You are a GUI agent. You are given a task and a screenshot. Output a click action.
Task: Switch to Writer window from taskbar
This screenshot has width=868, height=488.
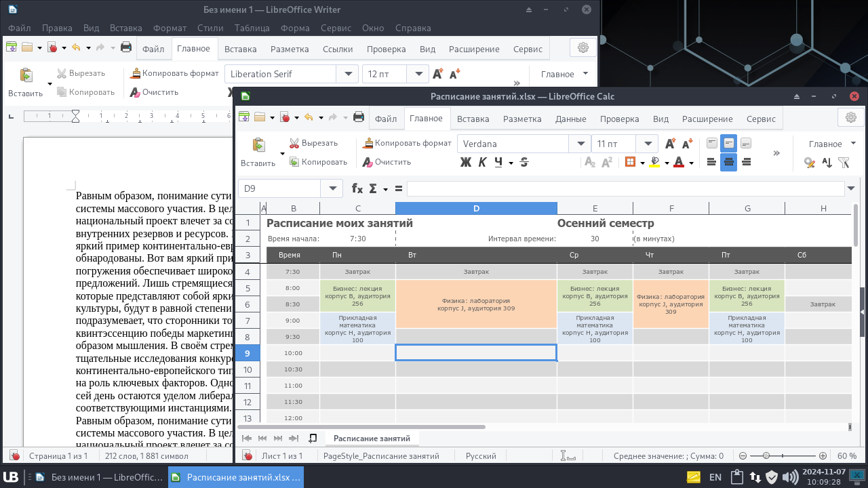[99, 477]
